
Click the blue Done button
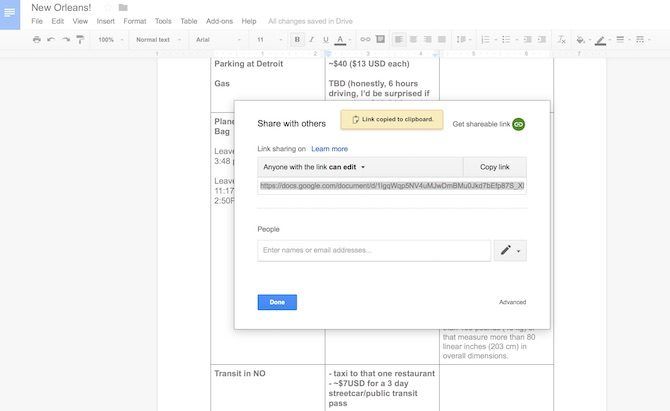coord(277,302)
